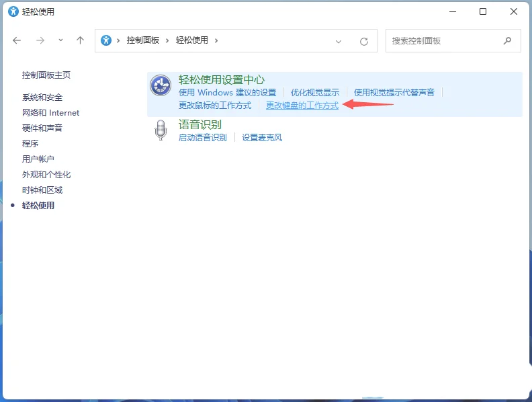Click the accessibility icon in address bar
Viewport: 532px width, 402px height.
(x=106, y=40)
